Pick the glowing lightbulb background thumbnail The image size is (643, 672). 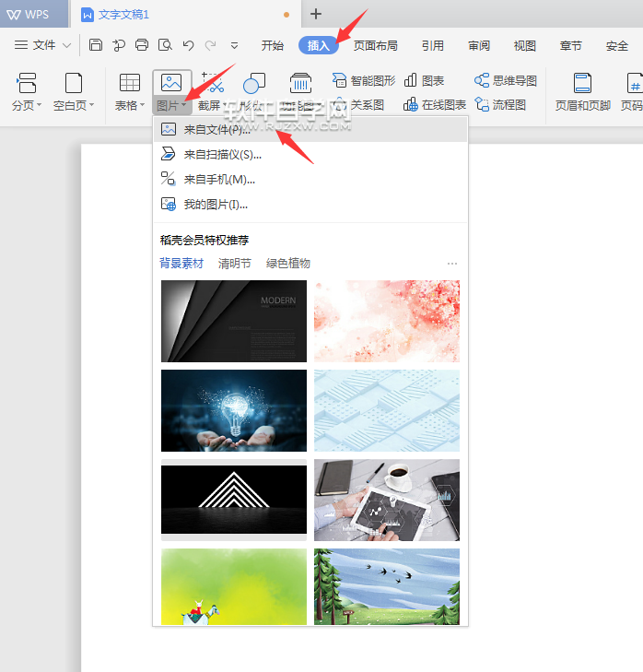(x=233, y=410)
